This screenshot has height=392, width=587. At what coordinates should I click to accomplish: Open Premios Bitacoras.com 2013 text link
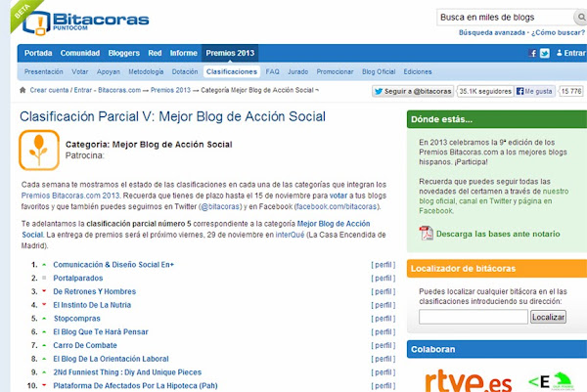[x=70, y=196]
